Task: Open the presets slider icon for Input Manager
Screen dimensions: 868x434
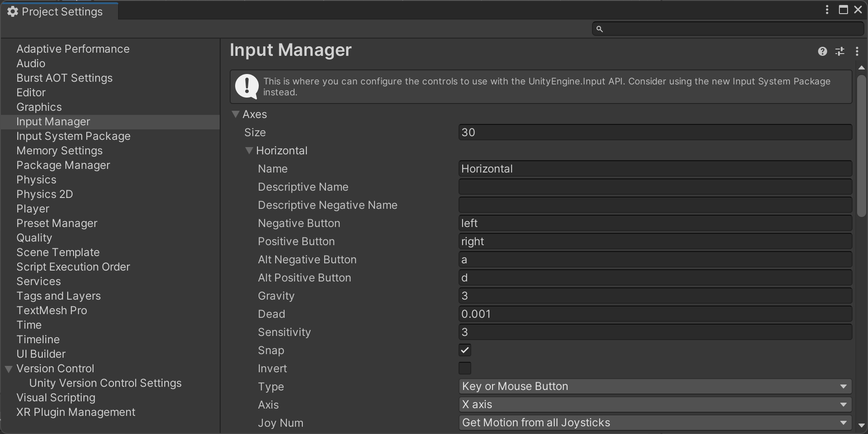Action: [840, 51]
